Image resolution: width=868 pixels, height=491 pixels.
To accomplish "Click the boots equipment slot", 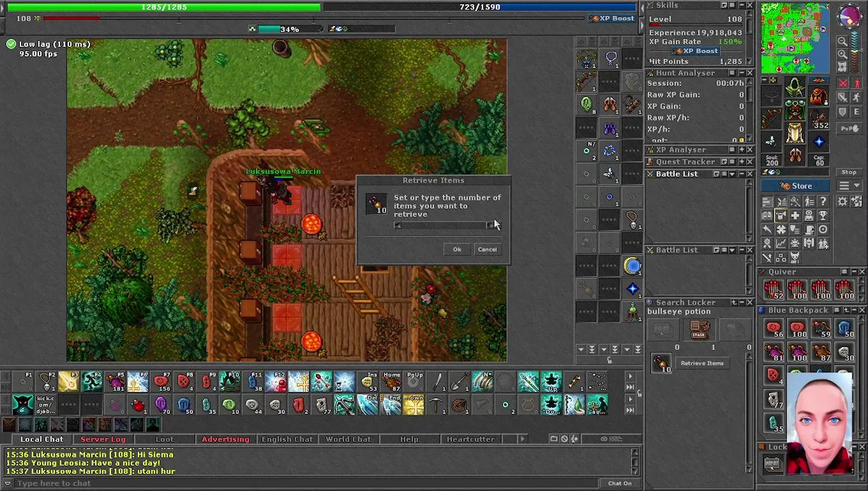I will pos(795,157).
